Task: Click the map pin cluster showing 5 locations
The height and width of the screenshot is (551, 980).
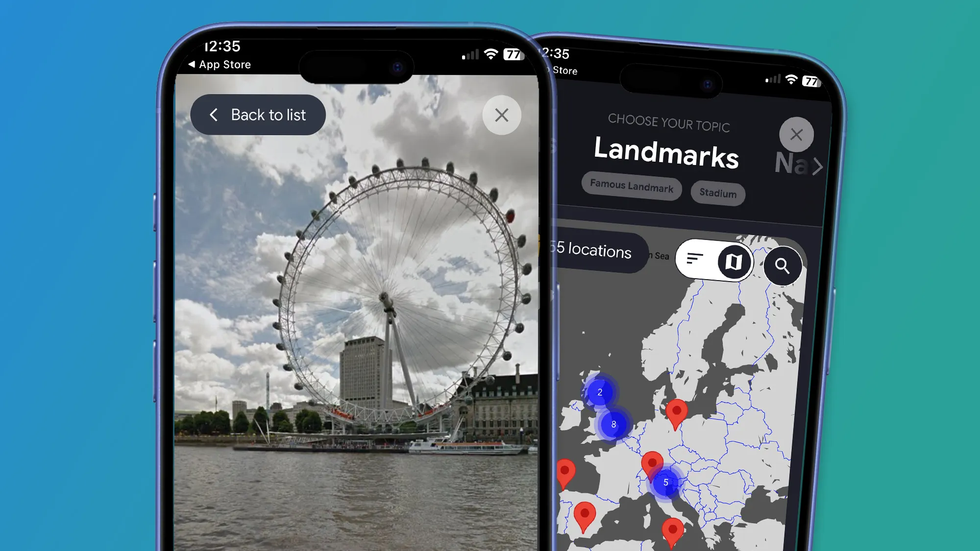Action: pos(667,483)
